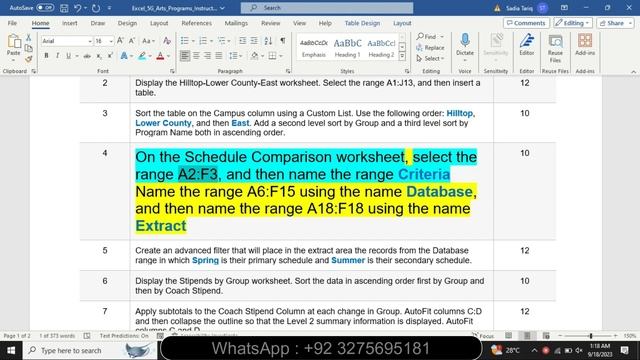Adjust the zoom slider handle
The width and height of the screenshot is (640, 360).
pyautogui.click(x=591, y=336)
